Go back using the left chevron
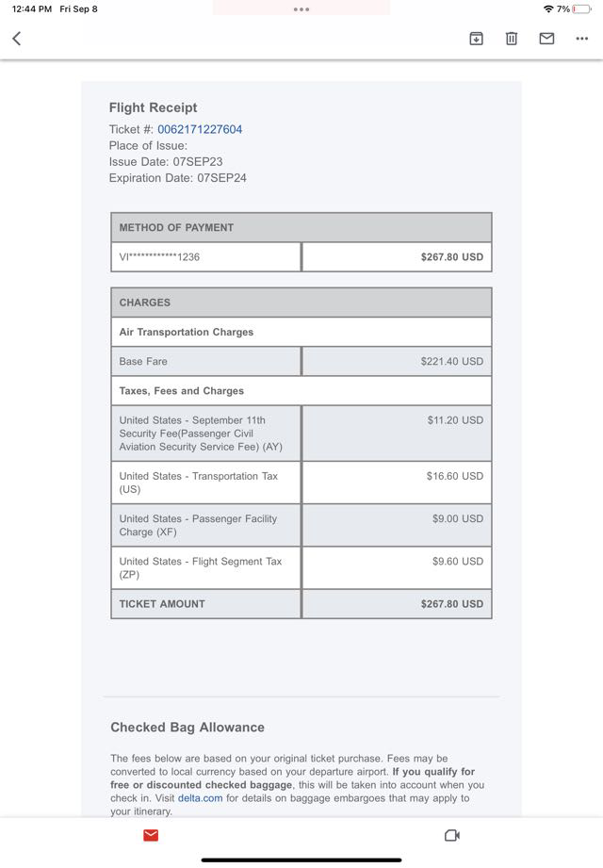Viewport: 603px width, 868px height. (16, 39)
